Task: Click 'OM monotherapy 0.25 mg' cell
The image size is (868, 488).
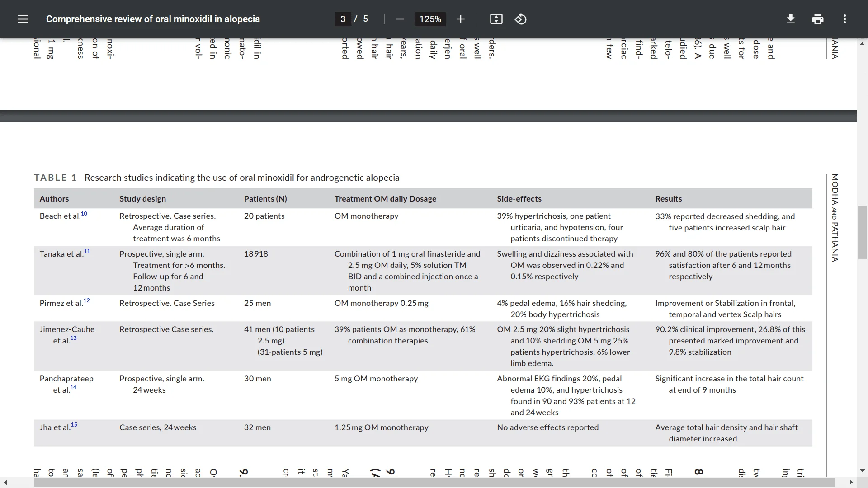Action: [x=381, y=303]
